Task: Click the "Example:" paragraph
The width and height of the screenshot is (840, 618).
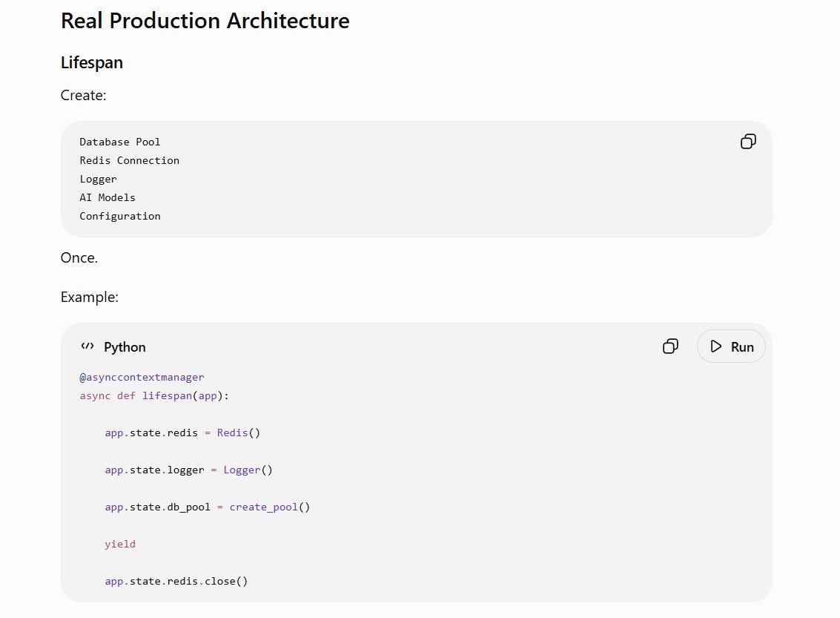Action: point(90,297)
